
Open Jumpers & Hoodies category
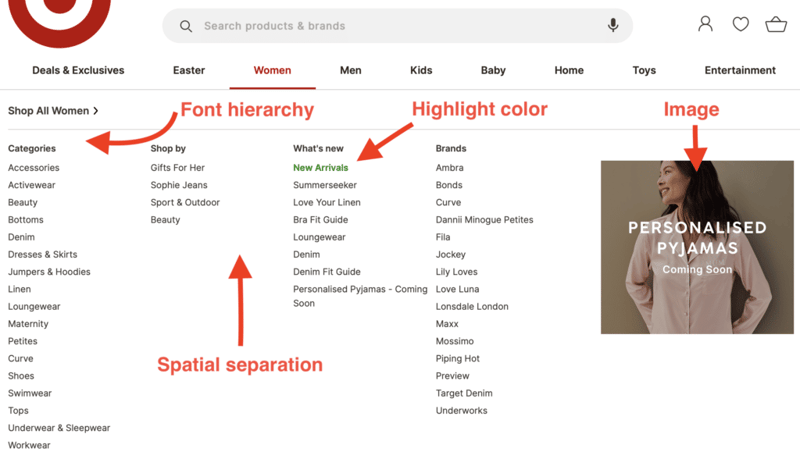coord(49,272)
